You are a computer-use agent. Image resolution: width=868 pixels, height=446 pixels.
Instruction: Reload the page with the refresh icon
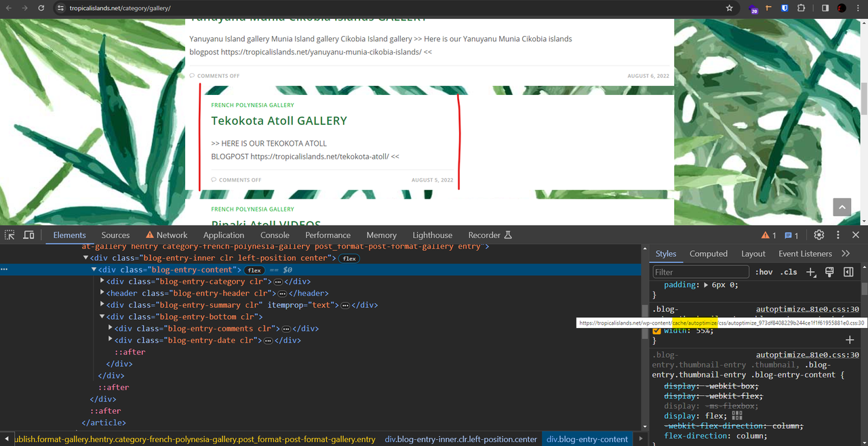point(41,8)
